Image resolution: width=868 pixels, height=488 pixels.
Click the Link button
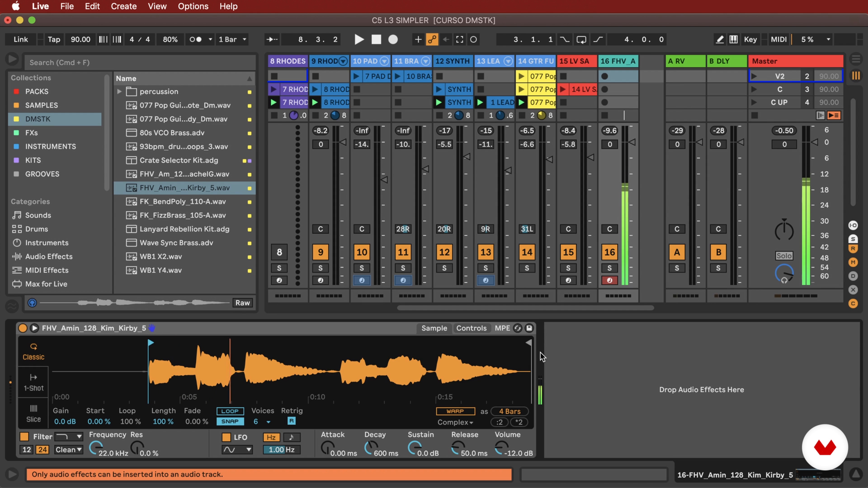coord(21,39)
